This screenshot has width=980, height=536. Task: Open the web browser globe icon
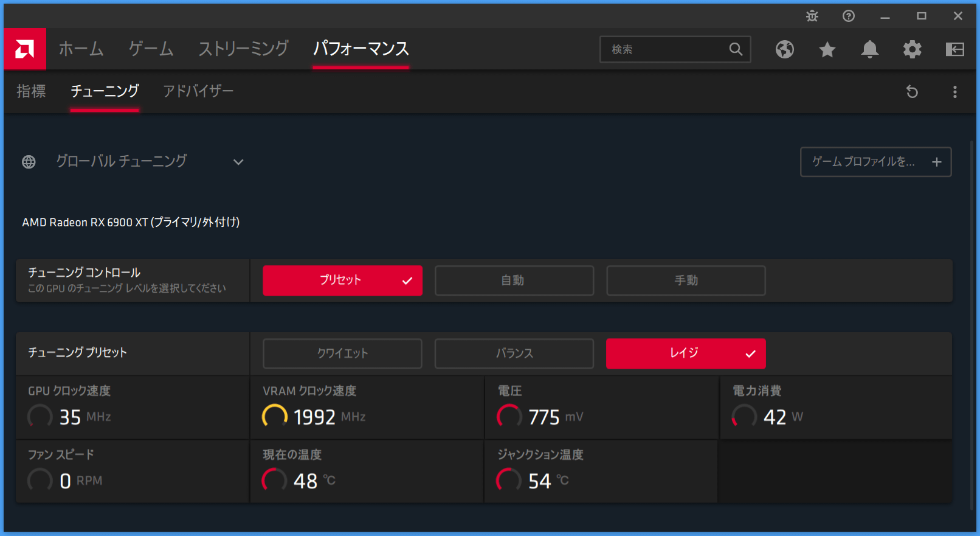point(785,49)
